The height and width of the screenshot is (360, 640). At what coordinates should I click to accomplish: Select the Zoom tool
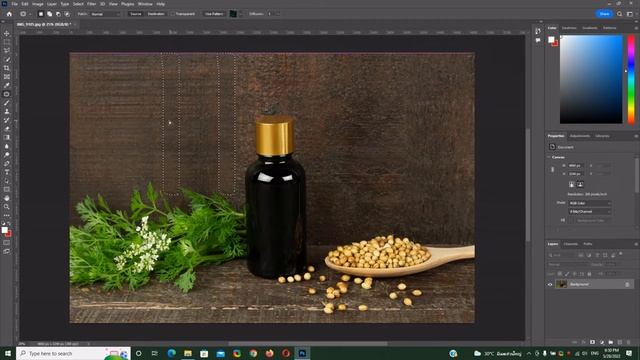[7, 207]
